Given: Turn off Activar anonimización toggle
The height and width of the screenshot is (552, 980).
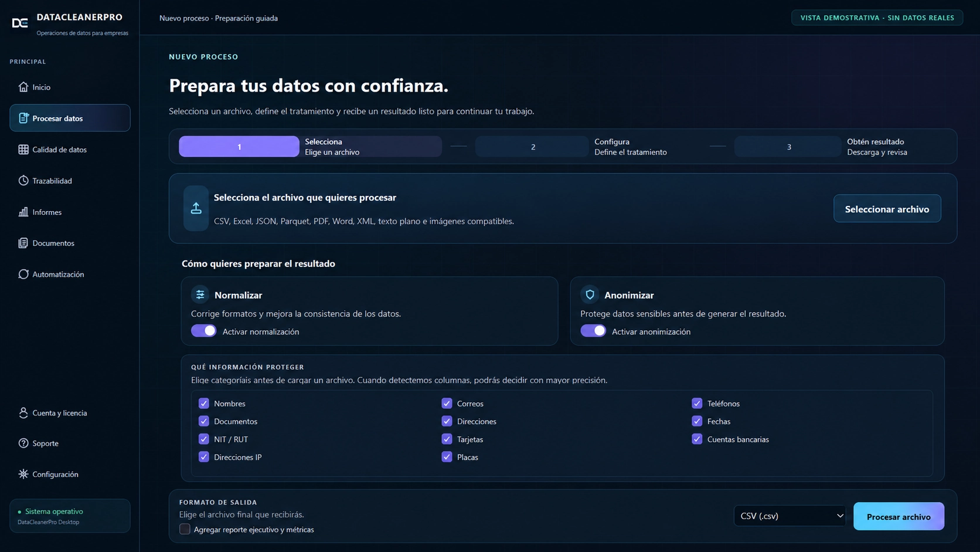Looking at the screenshot, I should point(593,331).
